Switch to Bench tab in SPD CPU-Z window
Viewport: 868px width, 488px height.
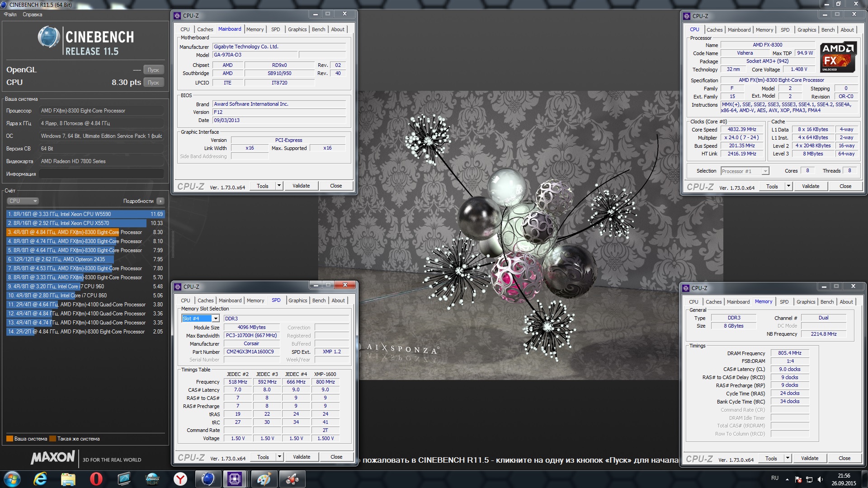click(319, 300)
